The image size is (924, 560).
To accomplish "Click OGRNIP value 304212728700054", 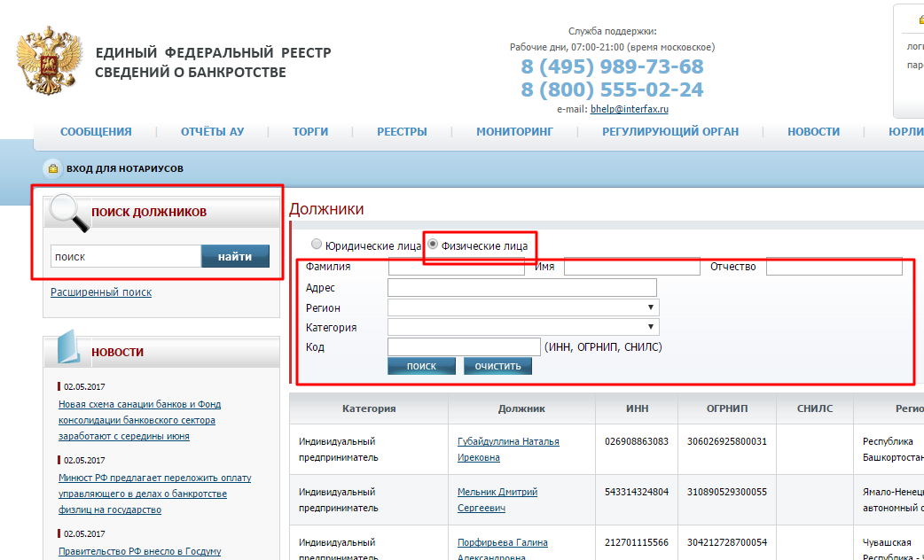I will 727,543.
